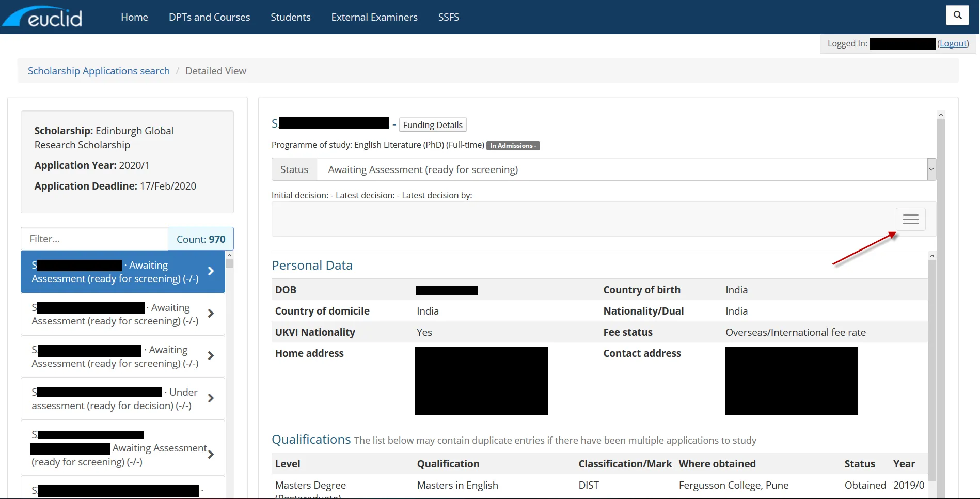Go to Students in the navigation
This screenshot has height=499, width=980.
pos(290,17)
